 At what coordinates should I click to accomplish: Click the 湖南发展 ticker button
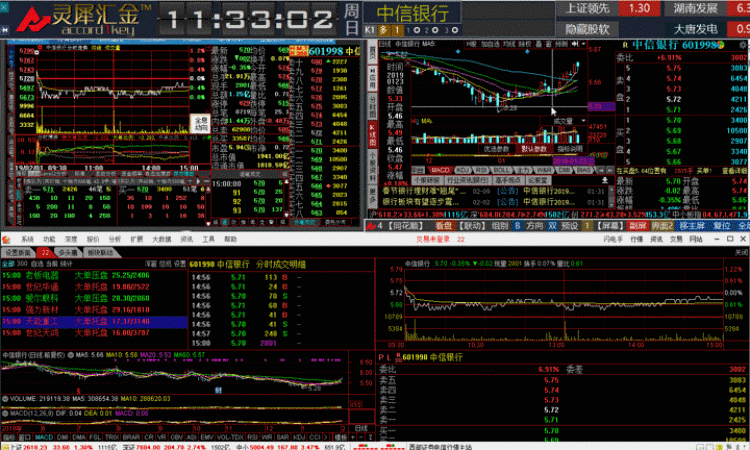point(696,8)
